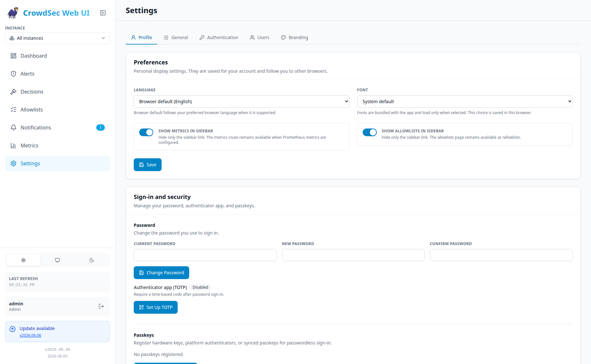
Task: Click the Change Password button
Action: coord(161,273)
